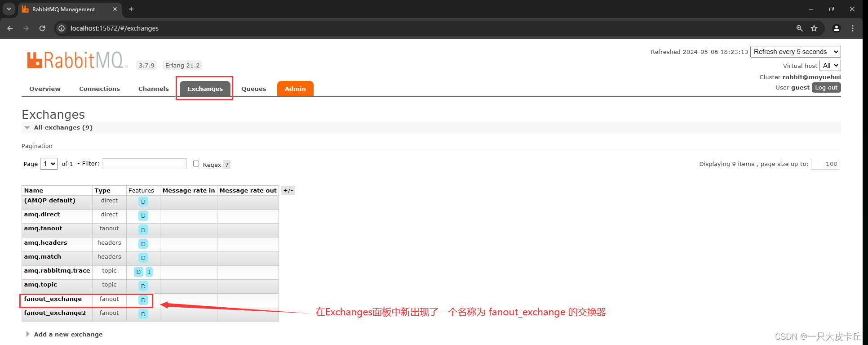Open the tab search dropdown arrow
Viewport: 868px width, 345px height.
9,9
